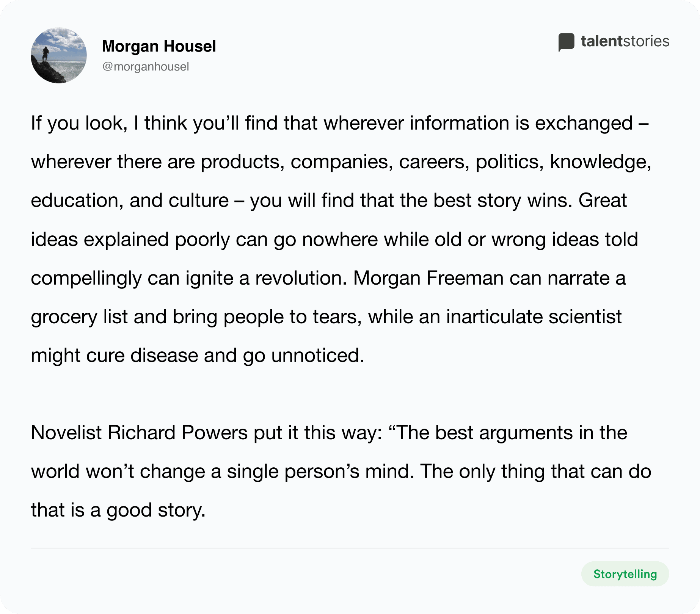Click the closing line "that is a good story."
The height and width of the screenshot is (614, 700).
(118, 510)
